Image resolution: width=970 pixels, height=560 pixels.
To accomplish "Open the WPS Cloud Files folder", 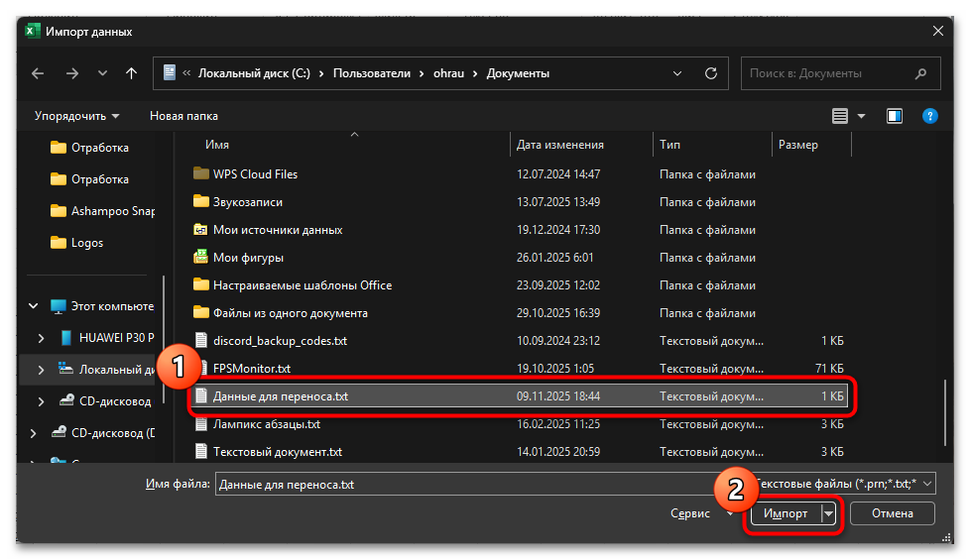I will [255, 174].
